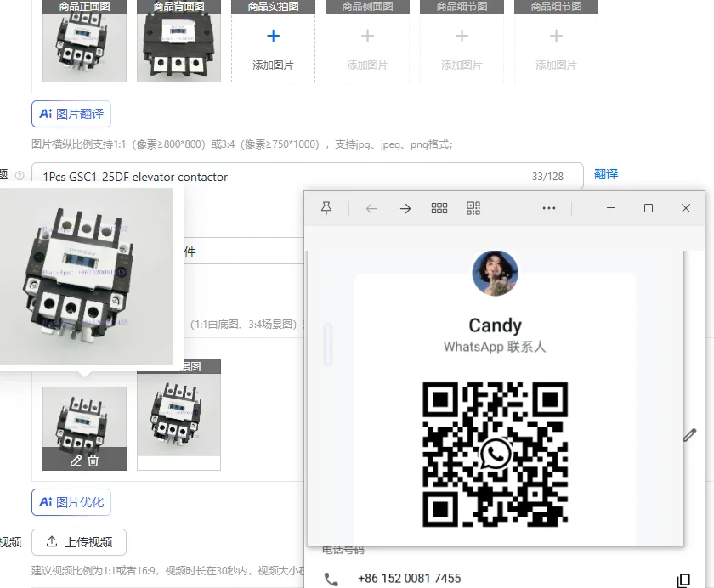
Task: Edit Candy contact with pencil icon
Action: pyautogui.click(x=690, y=435)
